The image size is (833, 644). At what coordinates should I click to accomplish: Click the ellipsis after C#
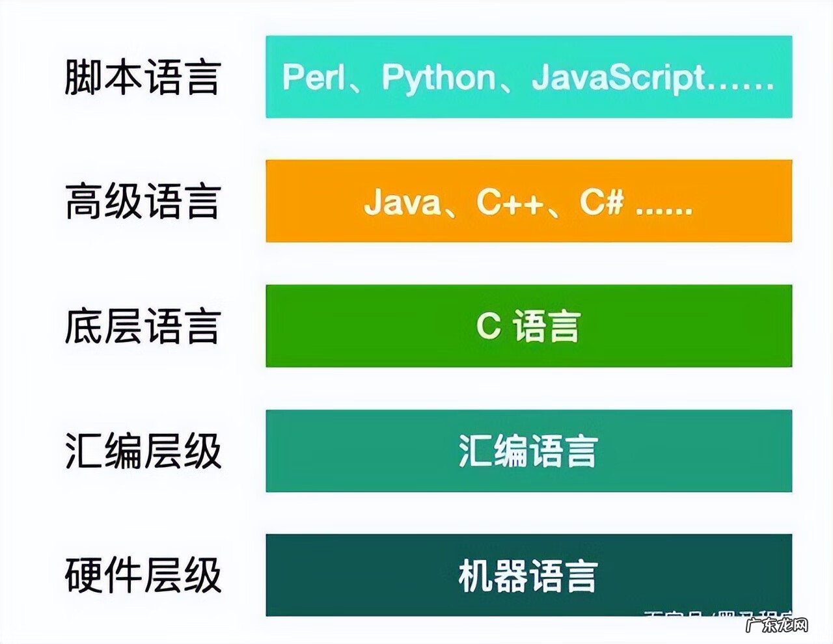pyautogui.click(x=663, y=208)
